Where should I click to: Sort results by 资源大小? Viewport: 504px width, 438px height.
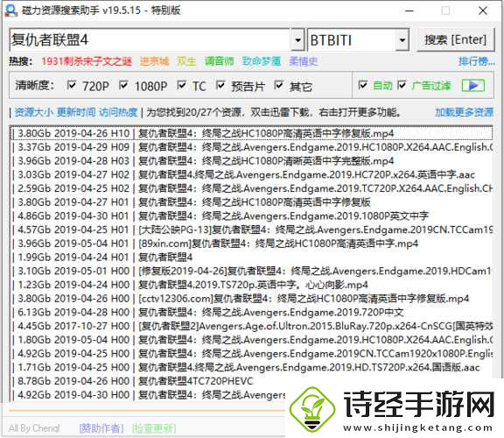[x=34, y=112]
